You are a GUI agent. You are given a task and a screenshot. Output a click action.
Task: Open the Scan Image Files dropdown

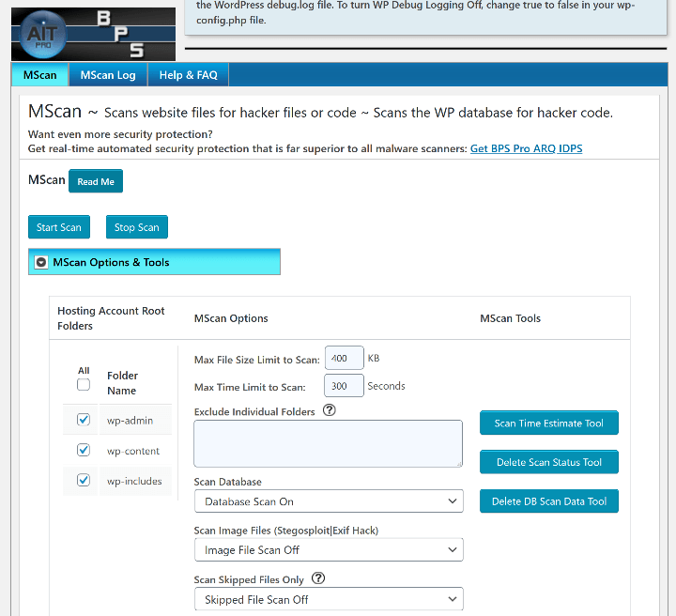pos(329,549)
